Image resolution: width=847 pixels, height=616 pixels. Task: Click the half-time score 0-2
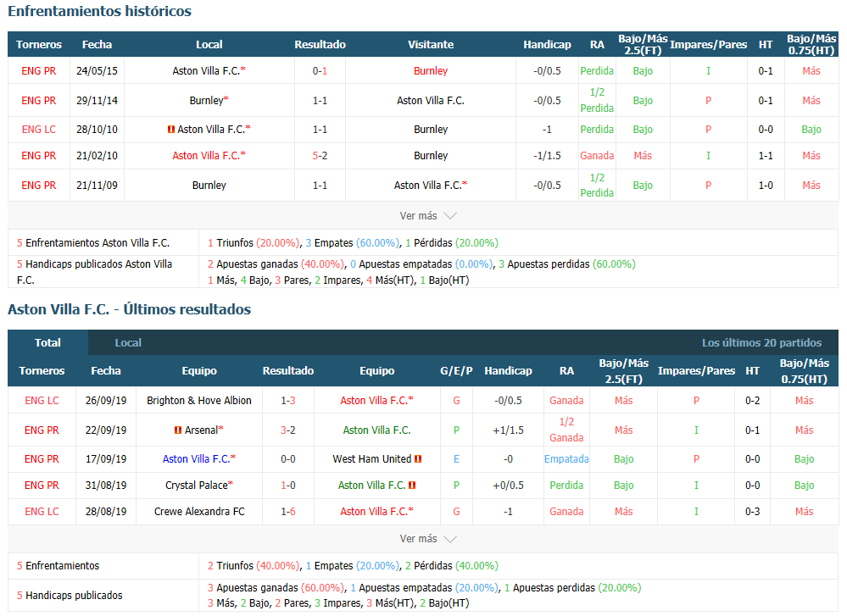click(753, 401)
